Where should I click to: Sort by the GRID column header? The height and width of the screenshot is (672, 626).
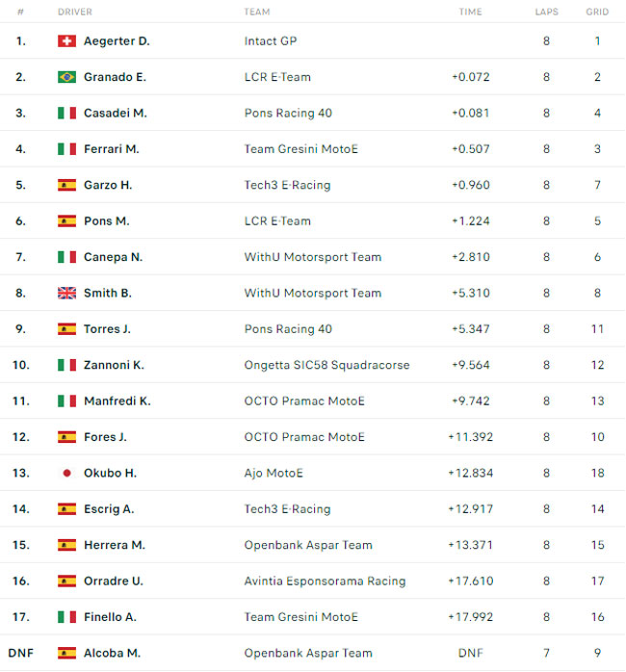597,12
